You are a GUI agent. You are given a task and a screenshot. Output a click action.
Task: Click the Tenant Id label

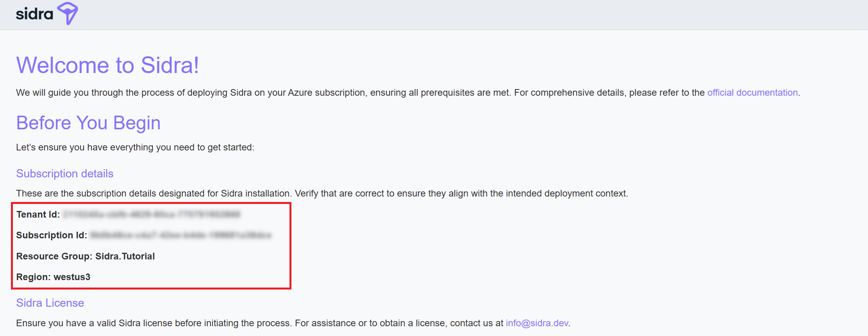point(38,214)
